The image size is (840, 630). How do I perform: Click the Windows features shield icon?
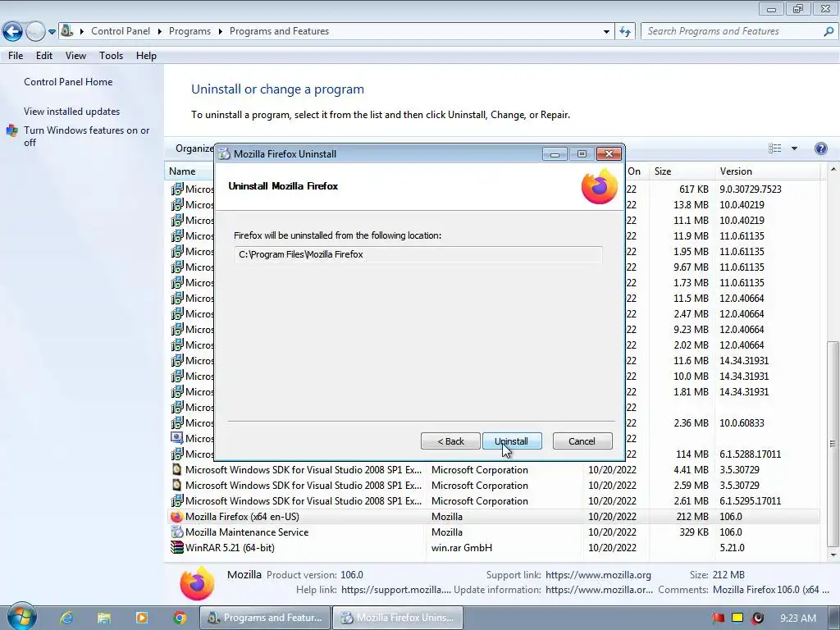point(11,130)
